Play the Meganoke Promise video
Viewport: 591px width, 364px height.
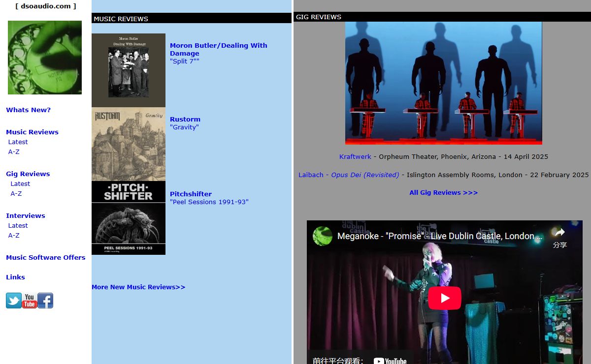[x=445, y=298]
